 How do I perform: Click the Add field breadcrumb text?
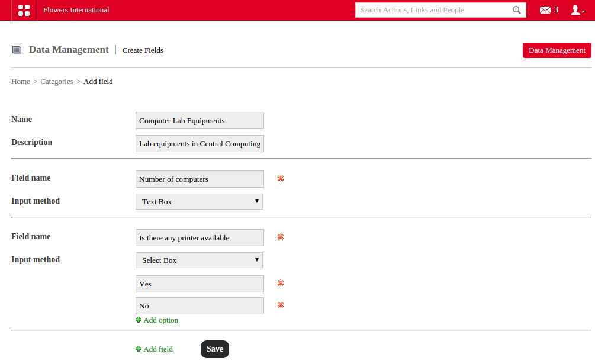pos(98,82)
